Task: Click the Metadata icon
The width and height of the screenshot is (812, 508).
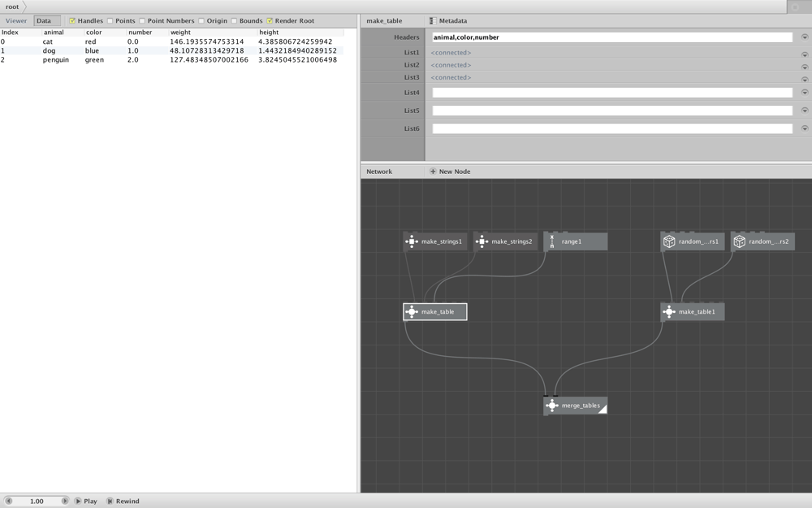Action: point(433,21)
